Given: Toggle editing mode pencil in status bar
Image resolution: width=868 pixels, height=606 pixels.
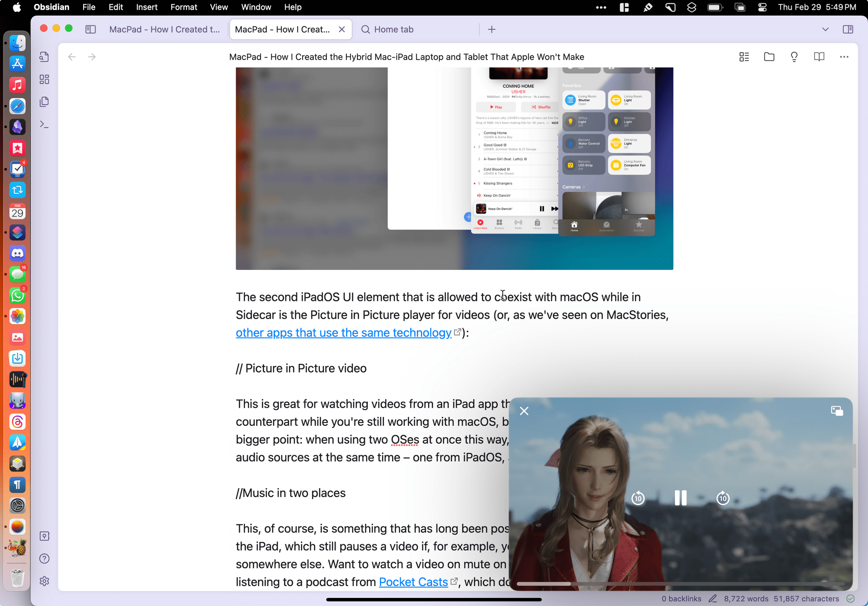Looking at the screenshot, I should point(713,599).
